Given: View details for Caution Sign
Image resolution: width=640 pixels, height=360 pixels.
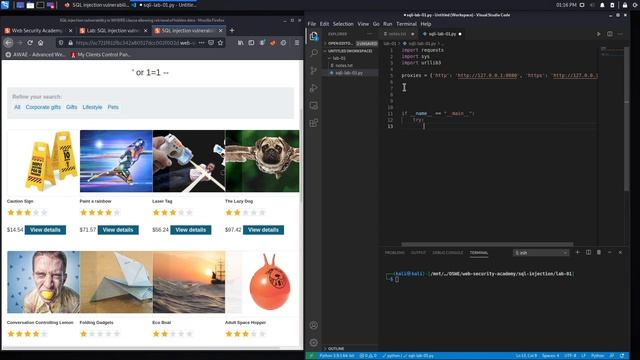Looking at the screenshot, I should point(45,230).
